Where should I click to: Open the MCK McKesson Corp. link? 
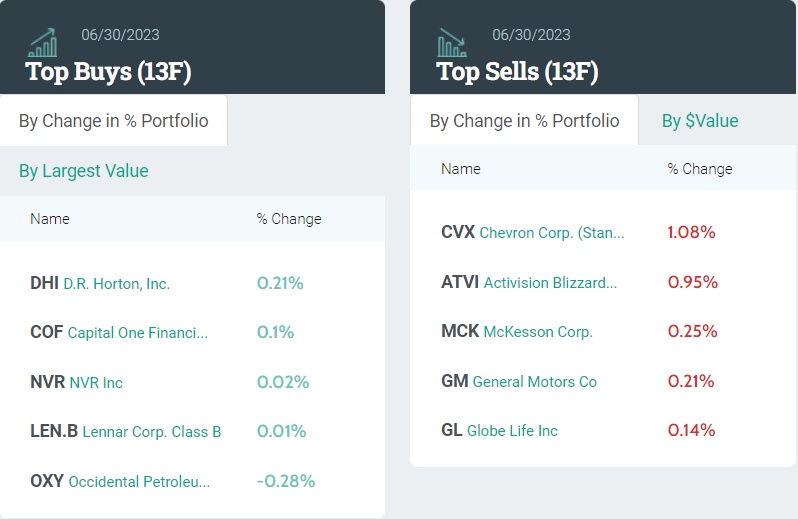[517, 331]
